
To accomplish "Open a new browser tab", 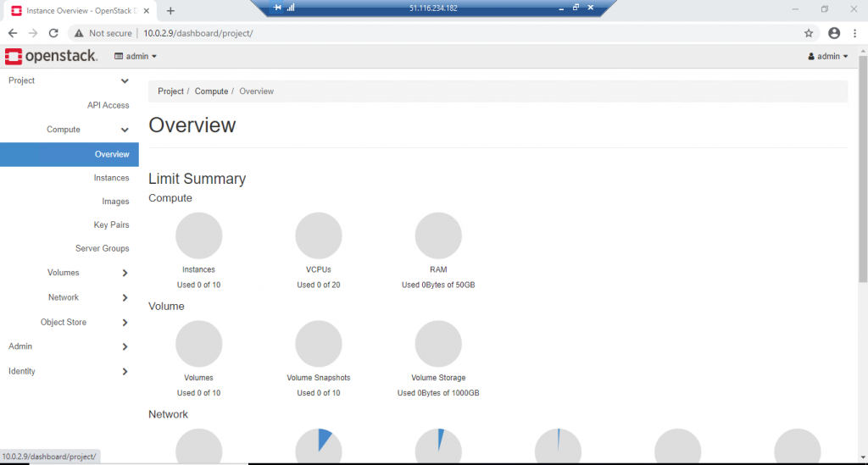I will click(170, 11).
